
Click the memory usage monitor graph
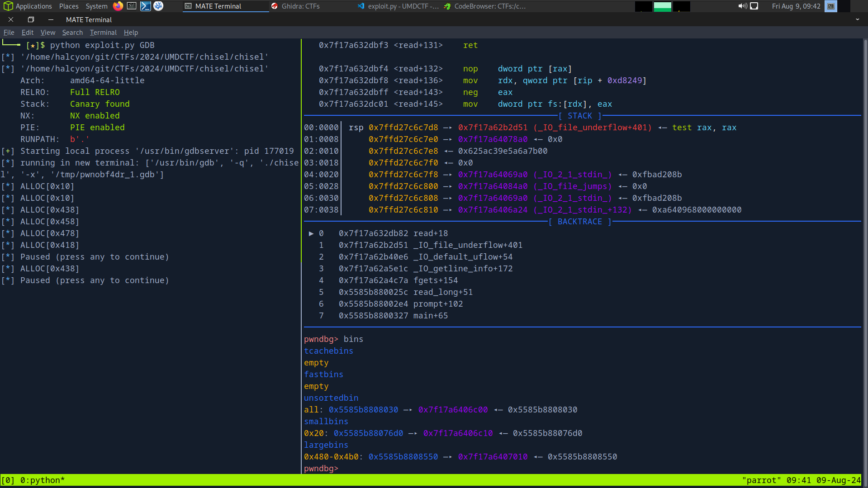(x=662, y=6)
